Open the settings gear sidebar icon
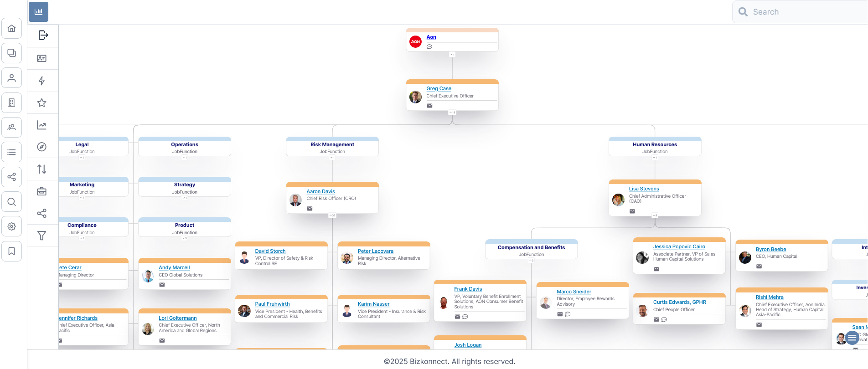Viewport: 868px width, 369px height. pyautogui.click(x=12, y=226)
